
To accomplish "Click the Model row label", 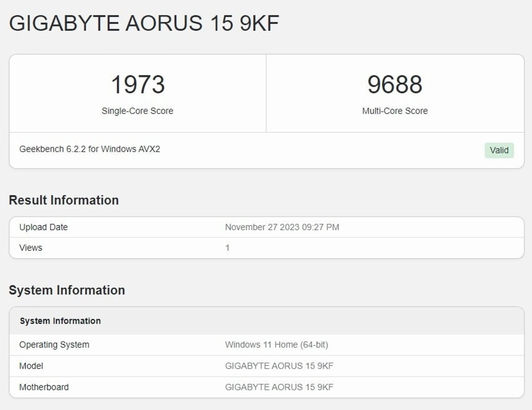I will pyautogui.click(x=31, y=366).
